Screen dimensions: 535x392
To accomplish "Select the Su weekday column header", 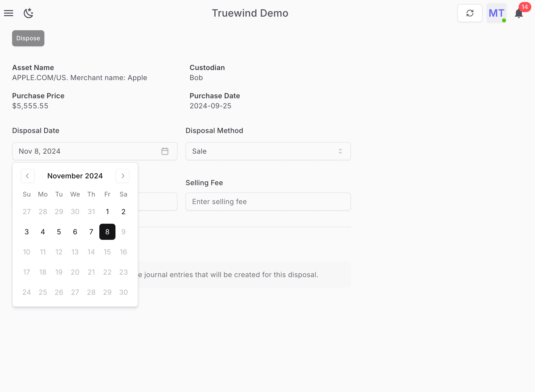I will coord(26,194).
